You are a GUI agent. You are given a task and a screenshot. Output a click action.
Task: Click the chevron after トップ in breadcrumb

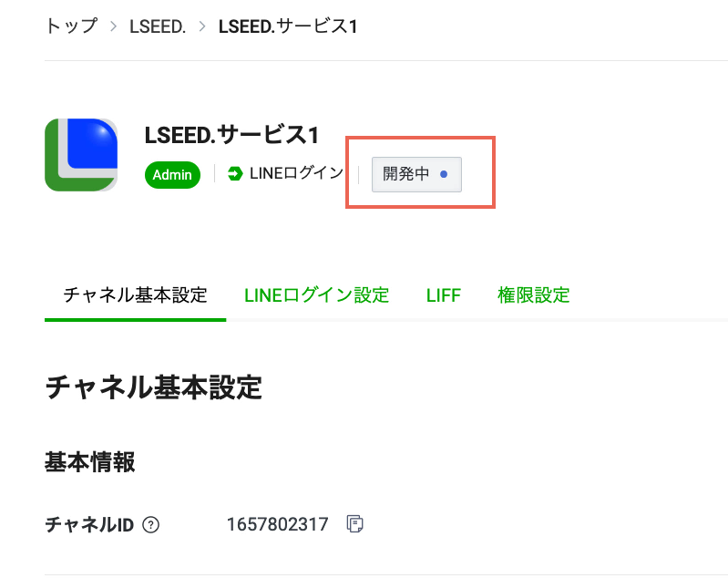point(114,26)
